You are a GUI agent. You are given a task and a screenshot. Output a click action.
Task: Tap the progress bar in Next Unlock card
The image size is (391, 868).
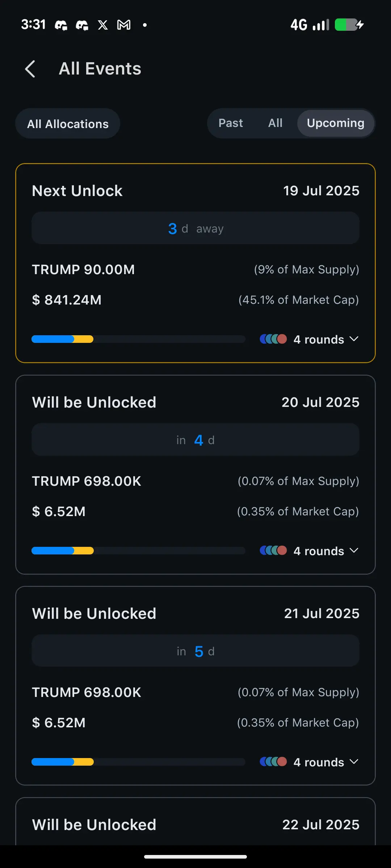[x=138, y=339]
